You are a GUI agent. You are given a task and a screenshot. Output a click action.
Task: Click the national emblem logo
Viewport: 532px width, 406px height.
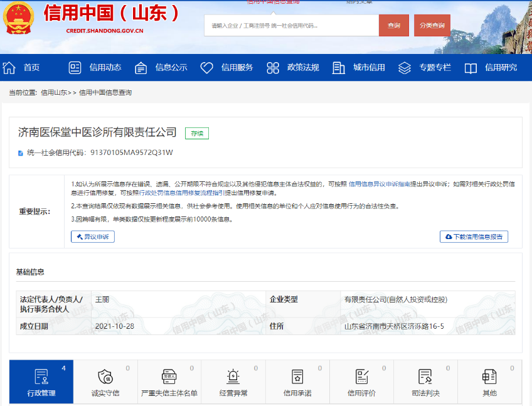[18, 18]
